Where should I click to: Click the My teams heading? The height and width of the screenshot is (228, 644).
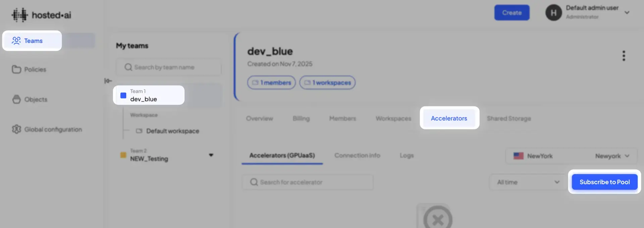[x=132, y=46]
